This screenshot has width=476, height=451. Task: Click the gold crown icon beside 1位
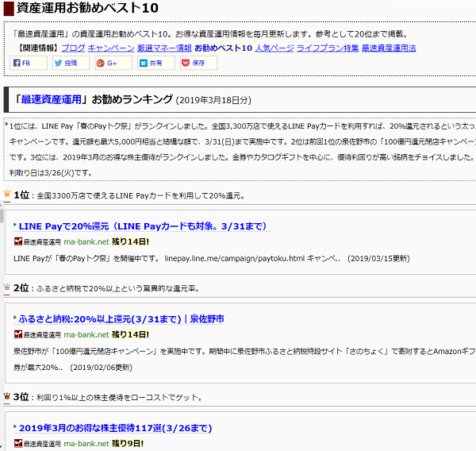[7, 194]
